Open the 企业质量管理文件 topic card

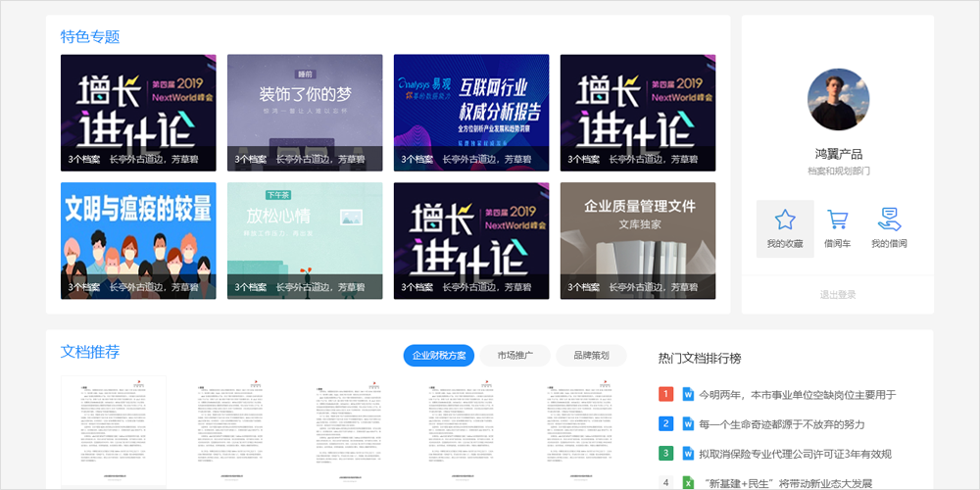coord(638,241)
